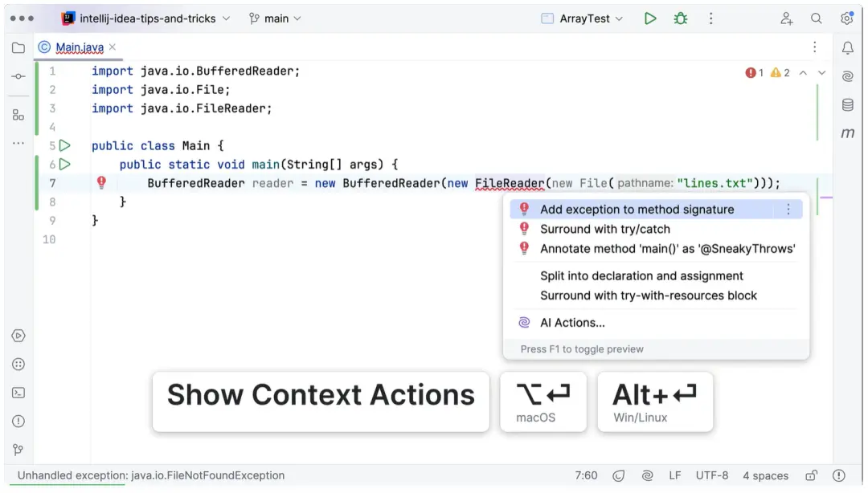Open the Problems tool window
The image size is (868, 493).
(18, 421)
